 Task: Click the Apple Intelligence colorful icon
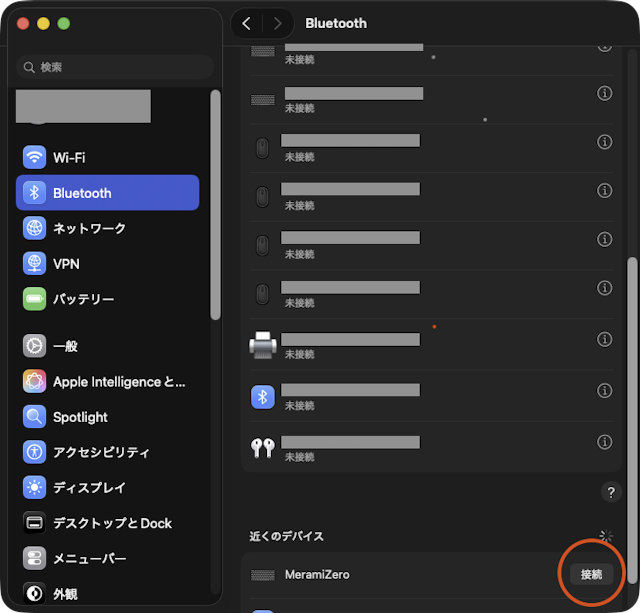(x=34, y=382)
